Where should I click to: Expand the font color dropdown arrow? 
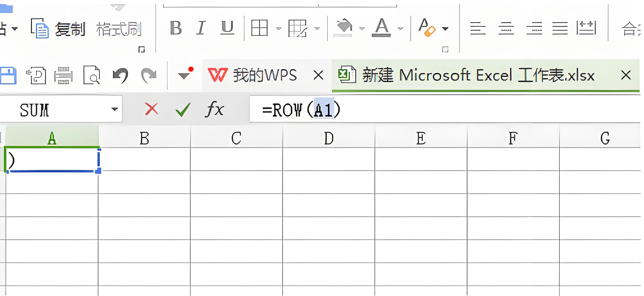pos(400,28)
